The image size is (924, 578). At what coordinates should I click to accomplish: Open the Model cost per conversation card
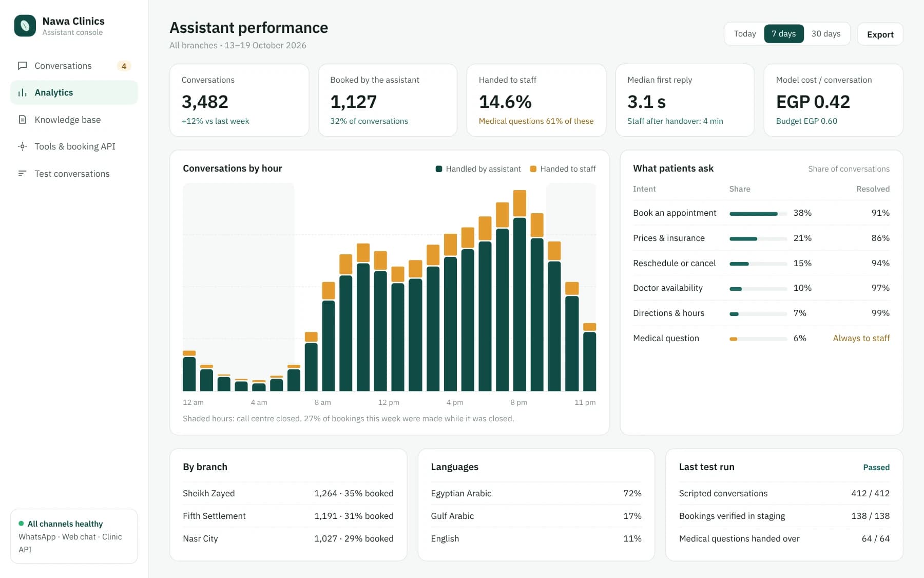click(834, 100)
